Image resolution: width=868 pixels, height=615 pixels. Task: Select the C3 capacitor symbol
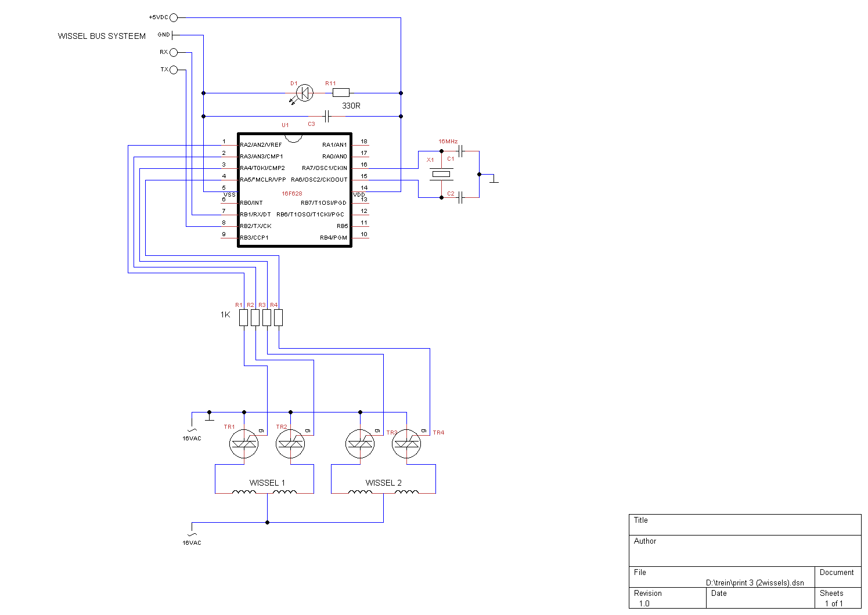point(327,117)
